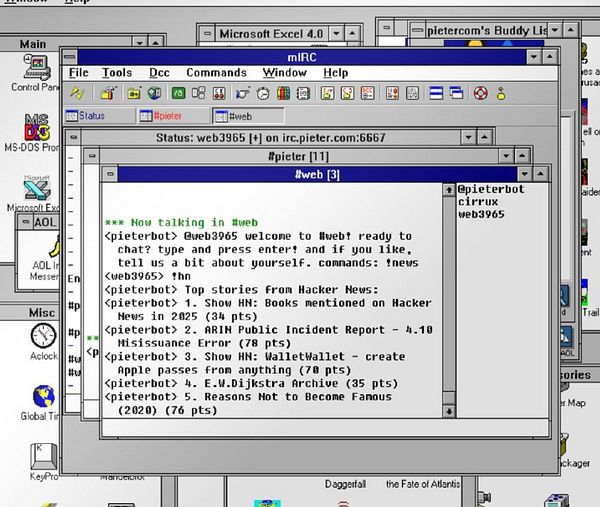Click the #pieter [11] window title bar
Image resolution: width=600 pixels, height=507 pixels.
[299, 156]
